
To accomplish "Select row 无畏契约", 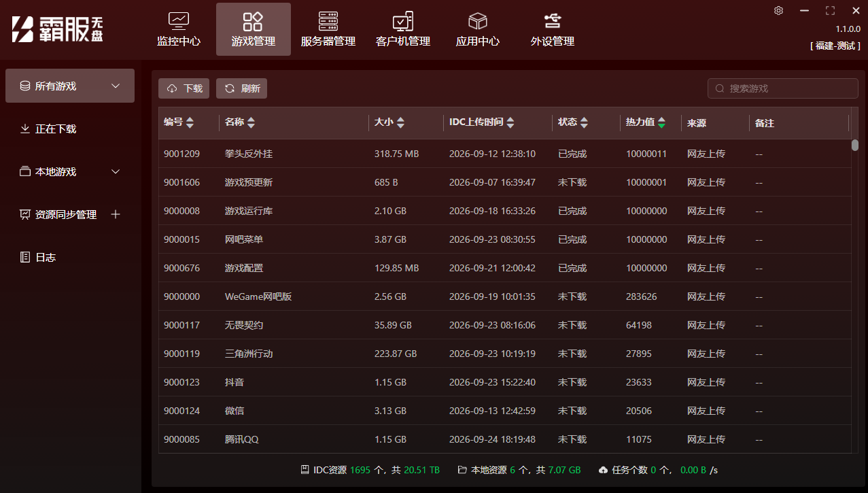I will [504, 325].
